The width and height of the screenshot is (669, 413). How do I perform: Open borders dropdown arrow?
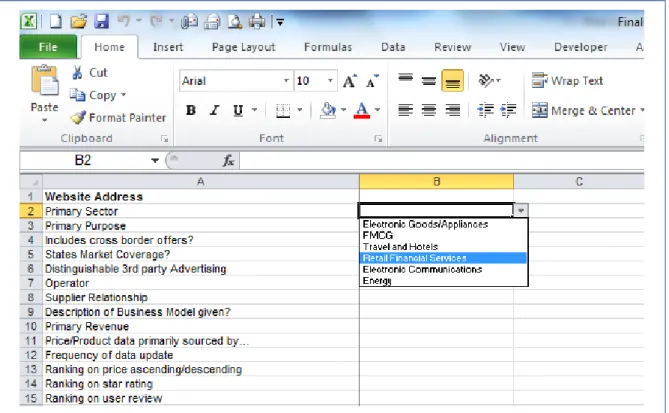click(x=300, y=110)
